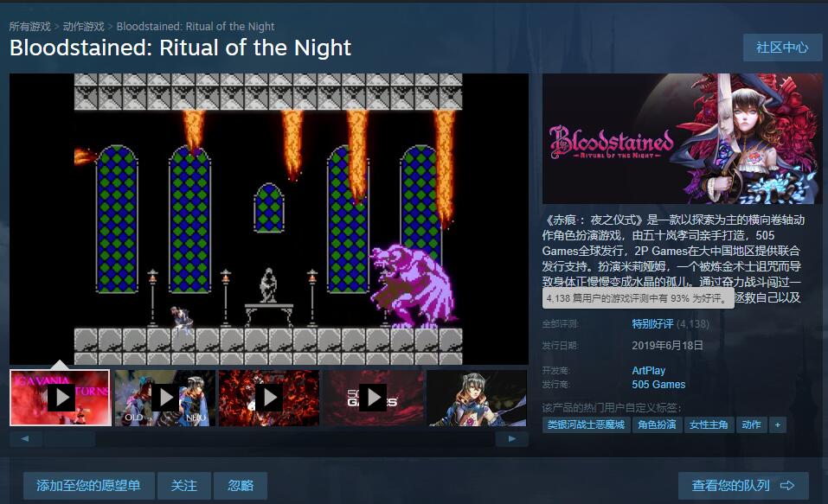Click the 关注 follow button
Screen dimensions: 828x504
[183, 486]
